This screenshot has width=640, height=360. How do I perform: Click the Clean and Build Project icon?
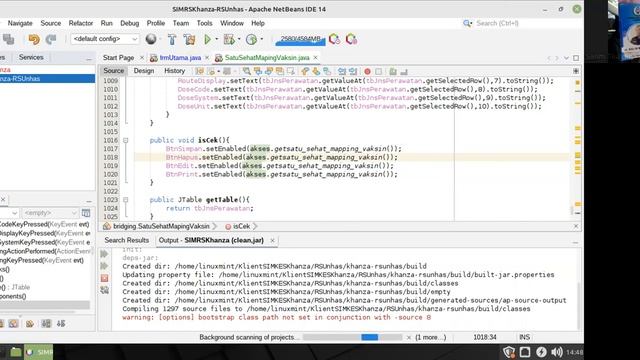tap(189, 39)
